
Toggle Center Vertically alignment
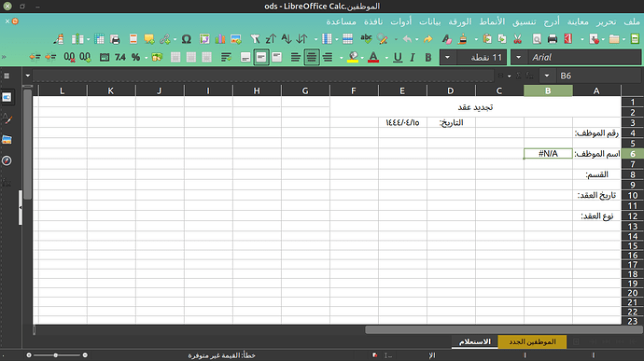pyautogui.click(x=261, y=57)
